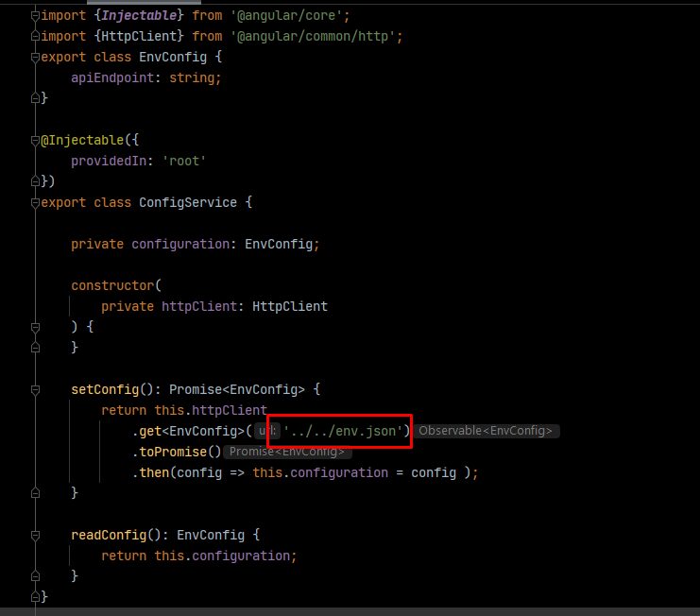Viewport: 700px width, 616px height.
Task: Click the horizontal scrollbar at the editor bottom
Action: tap(350, 611)
